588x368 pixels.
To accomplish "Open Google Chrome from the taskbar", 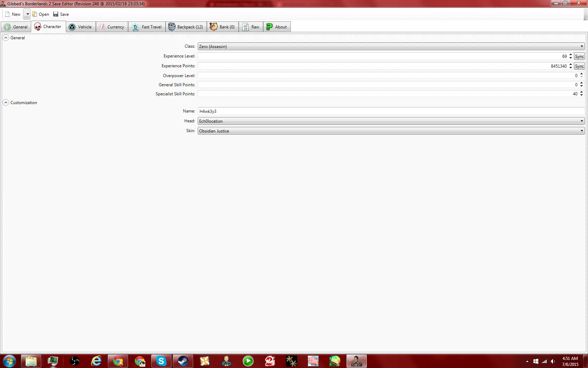I will coord(118,361).
